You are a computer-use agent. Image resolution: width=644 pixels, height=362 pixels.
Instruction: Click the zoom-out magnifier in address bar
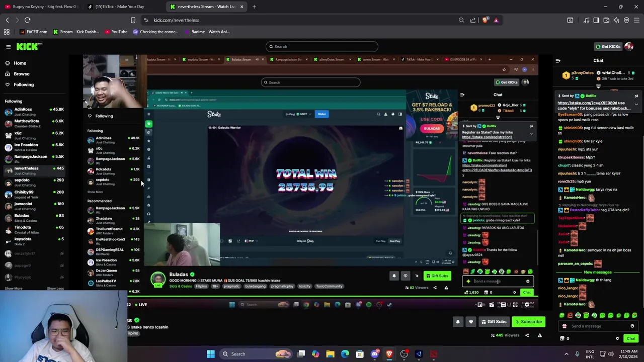pos(461,20)
